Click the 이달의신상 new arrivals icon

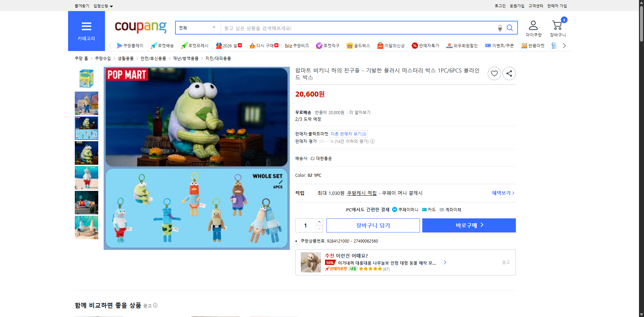380,45
